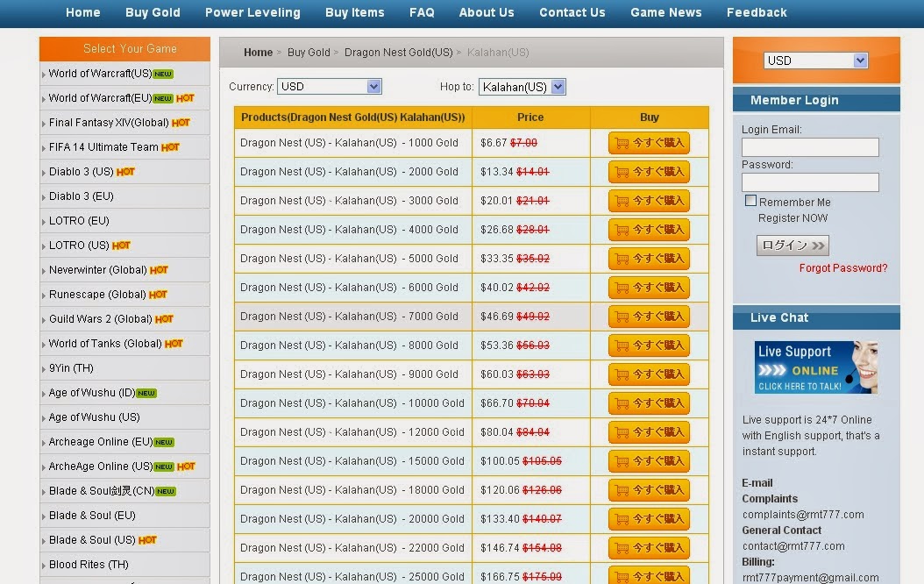Open the USD dropdown in orange sidebar box
This screenshot has width=924, height=584.
[815, 61]
